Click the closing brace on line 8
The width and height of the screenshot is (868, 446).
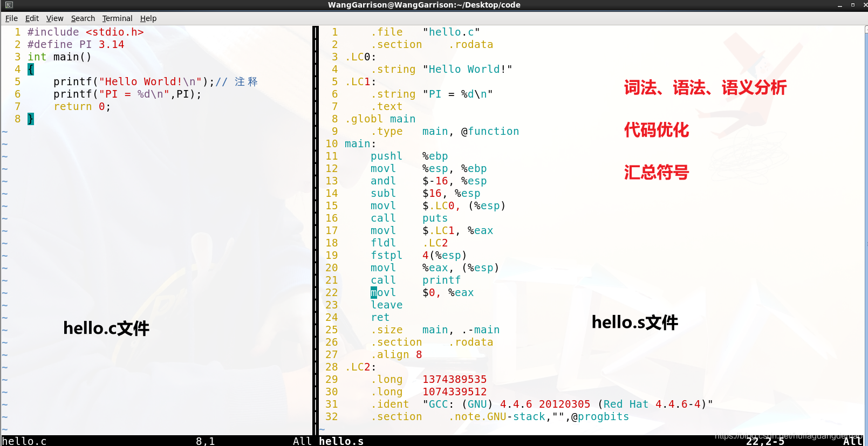click(31, 119)
